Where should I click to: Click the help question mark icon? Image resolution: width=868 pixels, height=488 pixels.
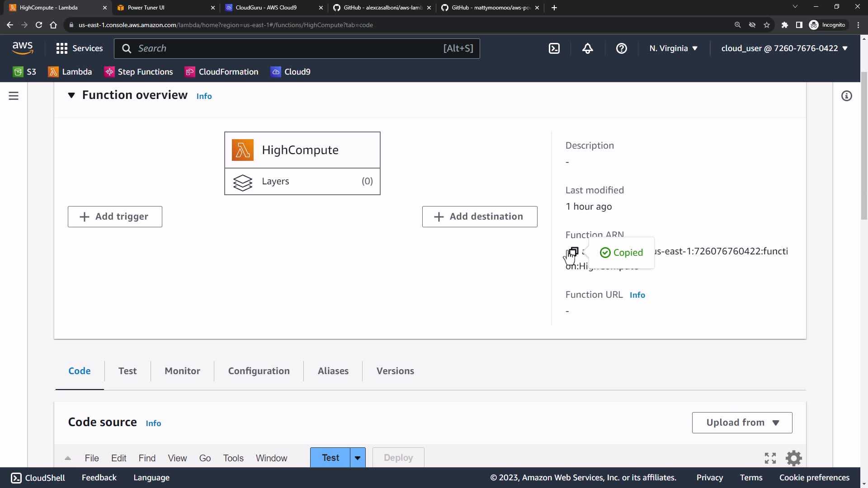[x=621, y=48]
